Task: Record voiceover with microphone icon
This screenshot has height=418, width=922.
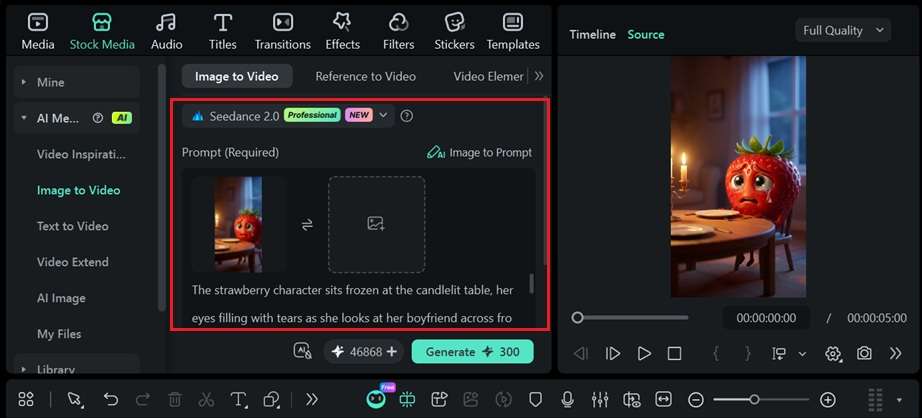Action: click(567, 400)
